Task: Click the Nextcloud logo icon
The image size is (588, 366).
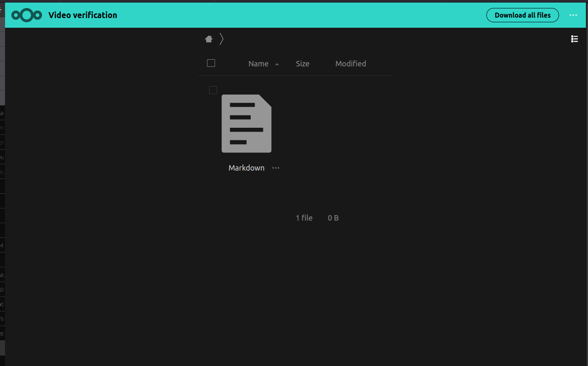Action: [26, 15]
